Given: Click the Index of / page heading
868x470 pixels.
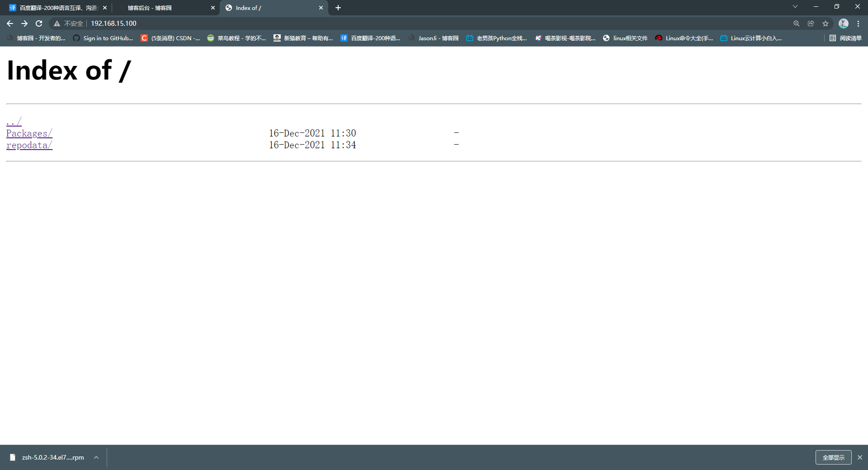Looking at the screenshot, I should click(69, 70).
